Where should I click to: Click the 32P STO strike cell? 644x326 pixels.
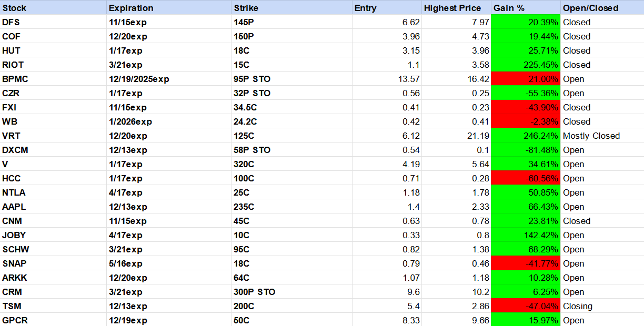292,93
